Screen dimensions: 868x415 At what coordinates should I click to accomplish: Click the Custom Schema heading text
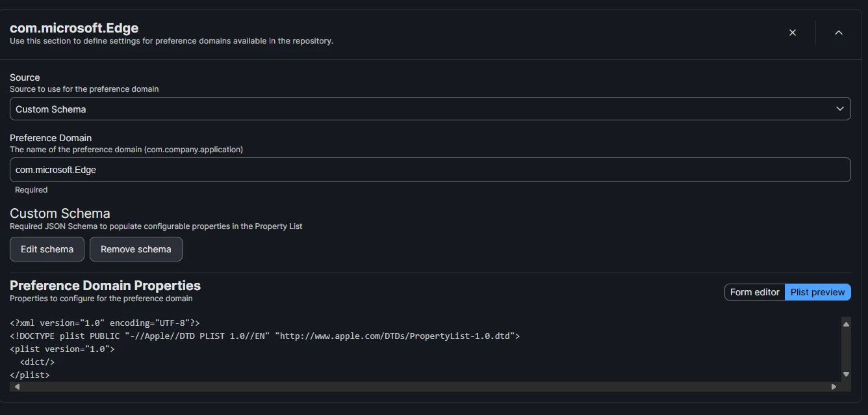click(x=60, y=213)
